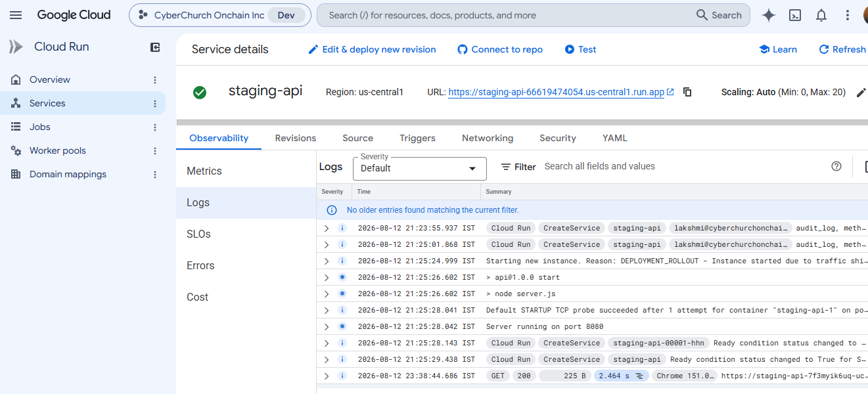Click the Test button
This screenshot has width=868, height=394.
coord(580,49)
